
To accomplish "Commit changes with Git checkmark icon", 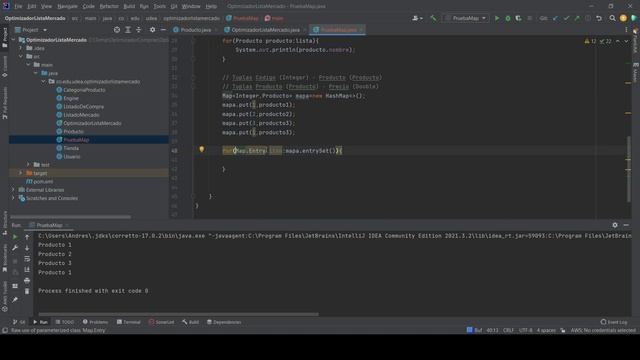I will (566, 18).
